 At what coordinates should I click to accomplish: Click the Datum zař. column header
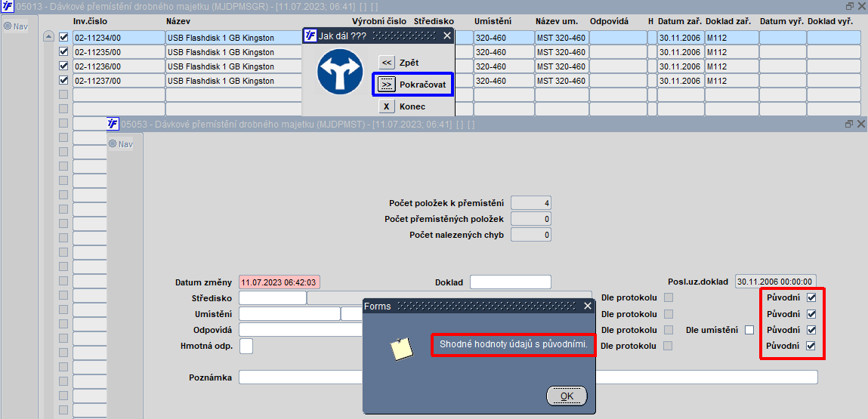coord(680,21)
